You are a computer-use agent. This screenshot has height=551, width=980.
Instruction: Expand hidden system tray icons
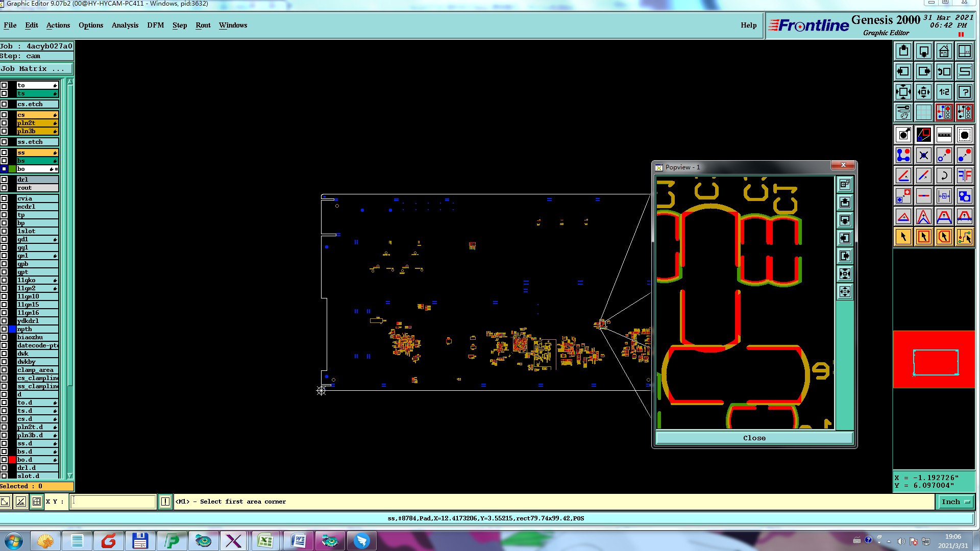[x=889, y=541]
